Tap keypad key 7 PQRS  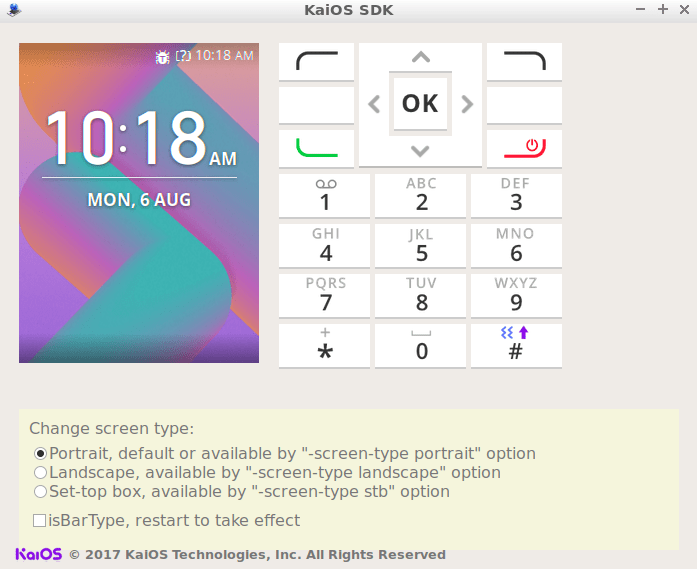324,295
